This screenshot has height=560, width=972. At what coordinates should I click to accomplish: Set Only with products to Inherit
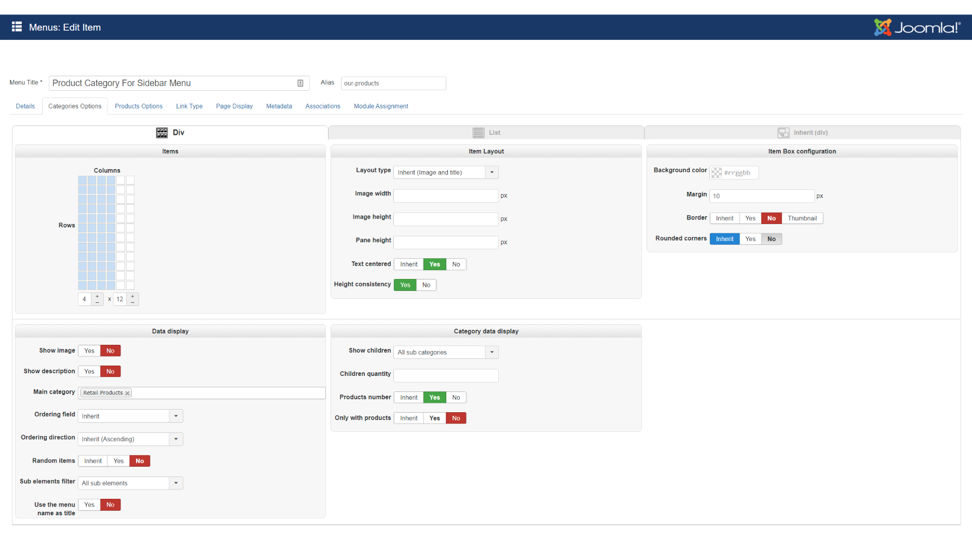(x=409, y=418)
